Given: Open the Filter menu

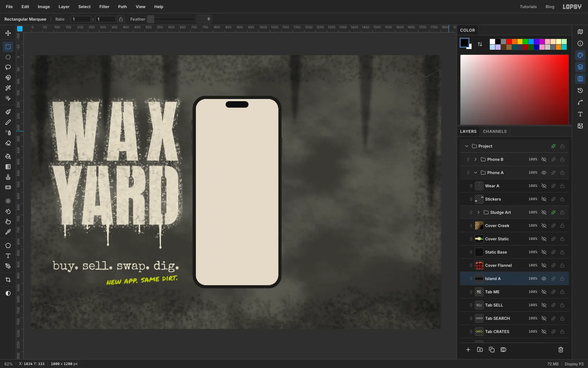Looking at the screenshot, I should (104, 7).
